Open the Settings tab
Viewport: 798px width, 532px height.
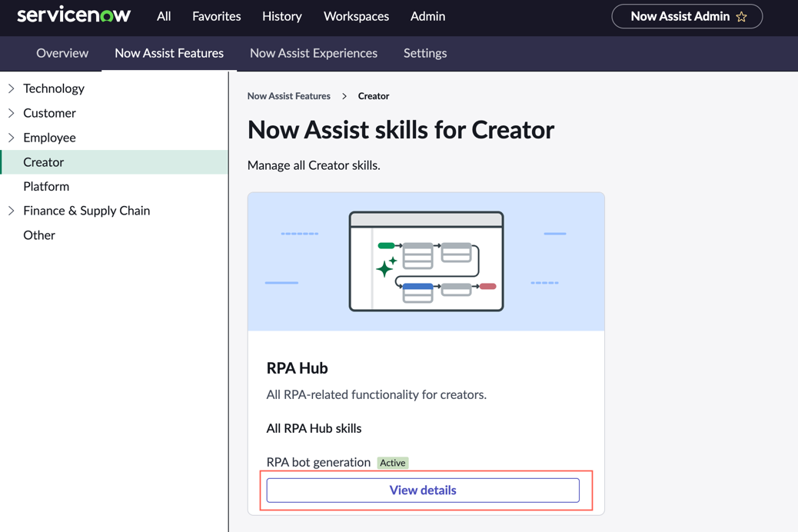click(x=425, y=53)
